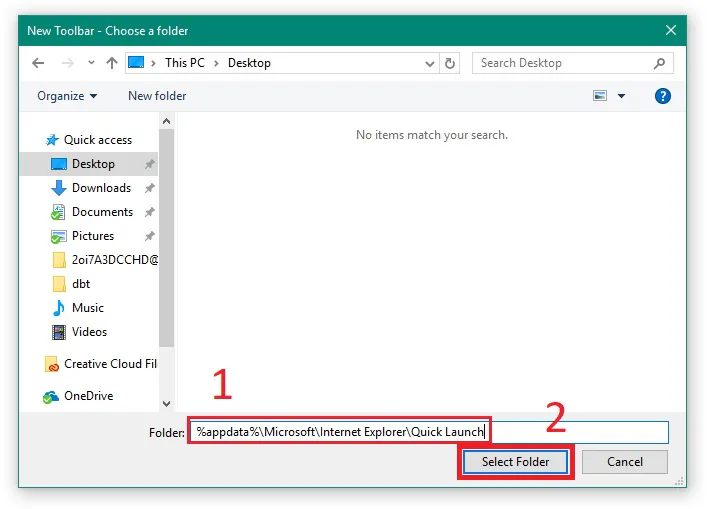The width and height of the screenshot is (710, 509).
Task: Open the dbt folder
Action: click(81, 284)
